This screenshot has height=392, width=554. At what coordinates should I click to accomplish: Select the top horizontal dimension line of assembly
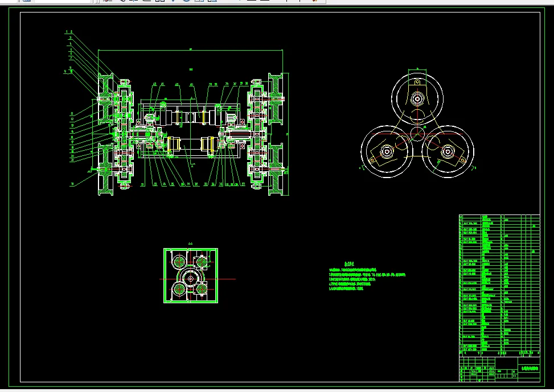(190, 51)
